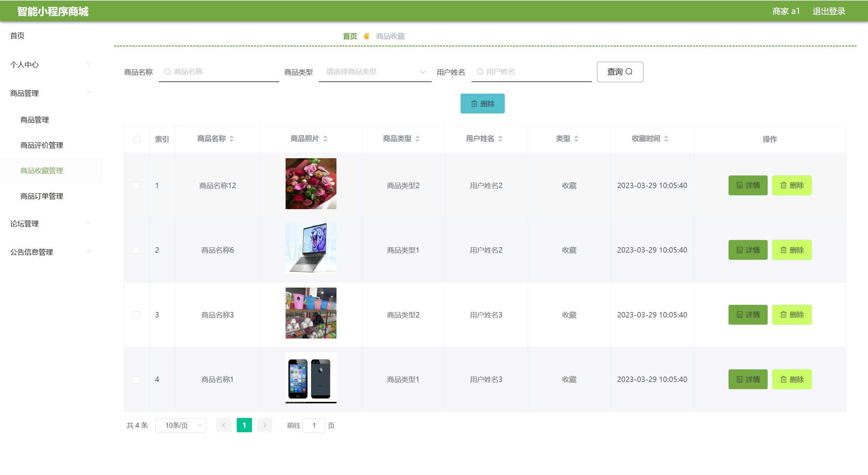Open 请选择商品类型 dropdown

pyautogui.click(x=375, y=72)
